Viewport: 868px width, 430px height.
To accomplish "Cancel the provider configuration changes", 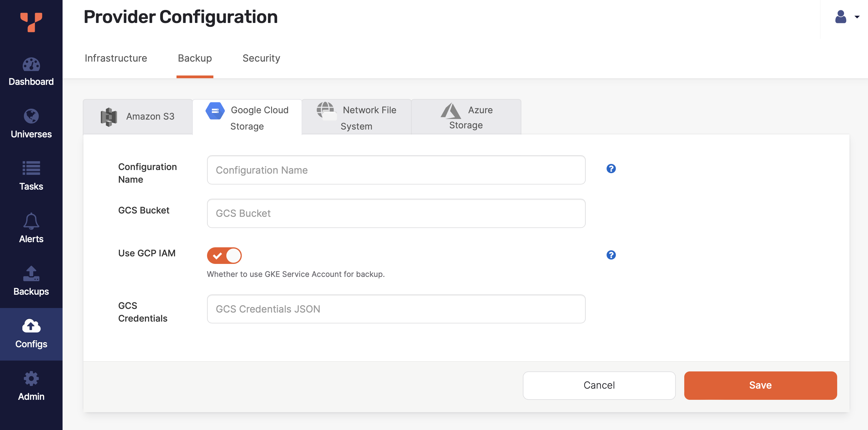I will click(x=599, y=385).
